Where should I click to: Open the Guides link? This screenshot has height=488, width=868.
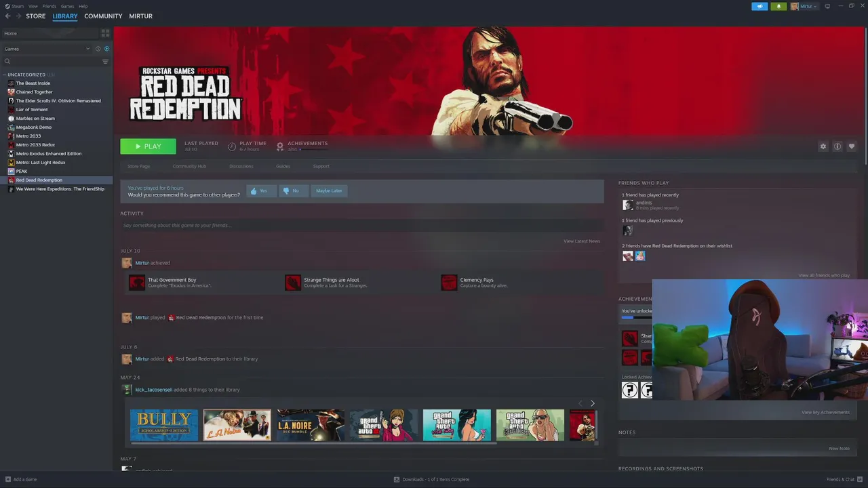pos(283,166)
